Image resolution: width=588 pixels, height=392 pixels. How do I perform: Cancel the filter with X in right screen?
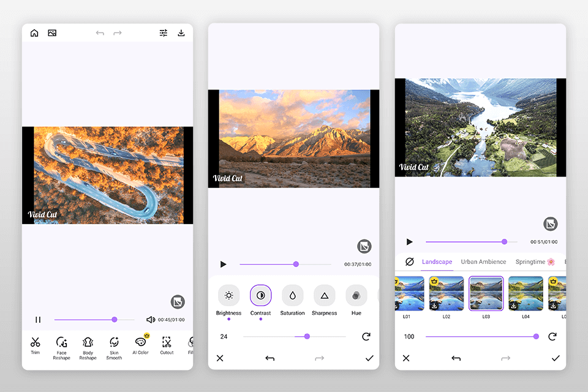coord(406,358)
